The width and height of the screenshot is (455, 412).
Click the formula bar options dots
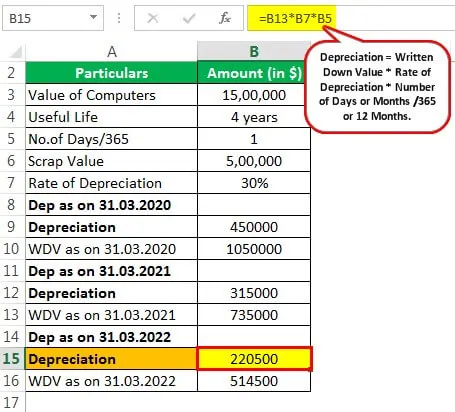(119, 18)
